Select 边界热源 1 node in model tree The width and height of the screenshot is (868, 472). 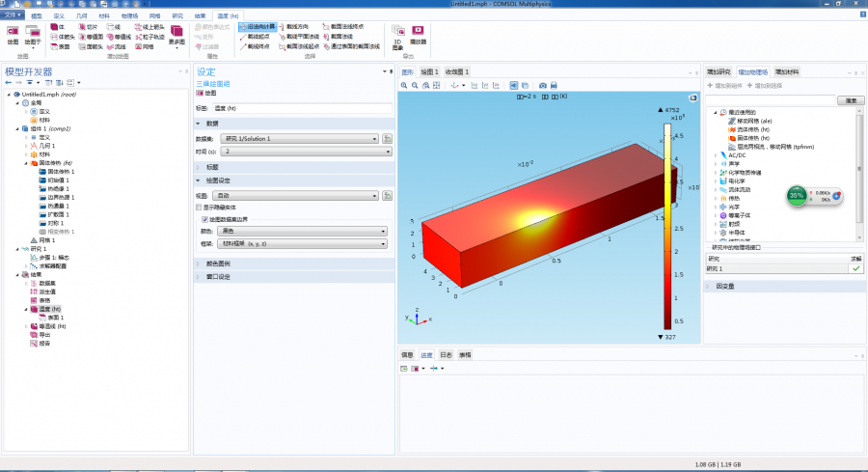(x=57, y=197)
